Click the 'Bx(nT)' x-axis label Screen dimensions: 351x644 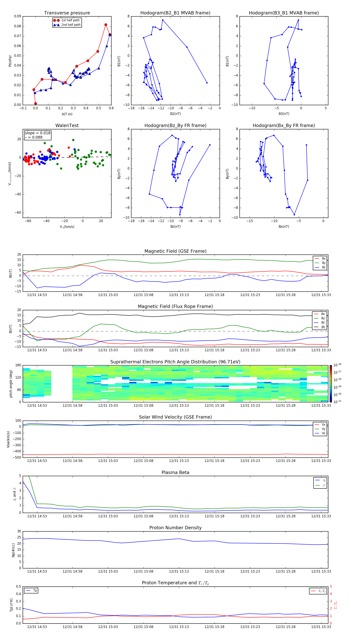284,227
